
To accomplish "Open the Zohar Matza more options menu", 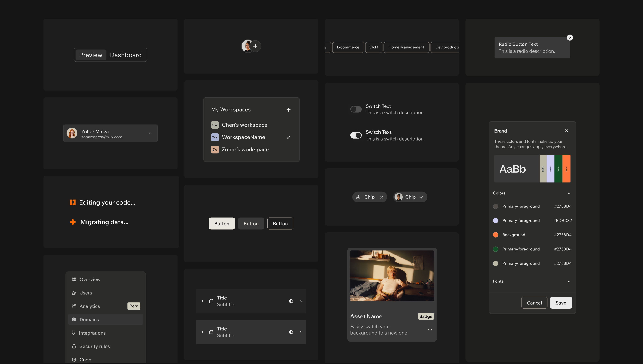I will coord(149,133).
